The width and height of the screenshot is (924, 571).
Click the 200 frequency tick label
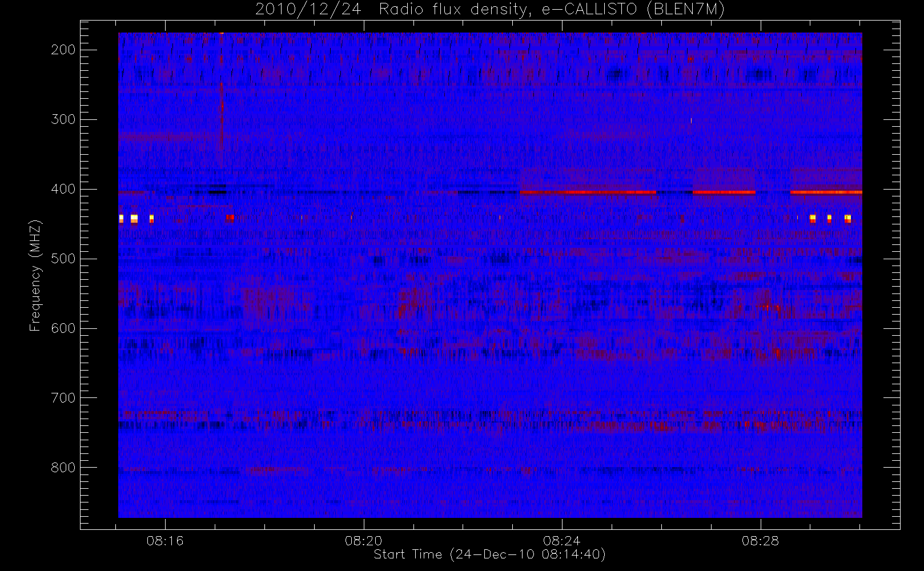click(63, 50)
